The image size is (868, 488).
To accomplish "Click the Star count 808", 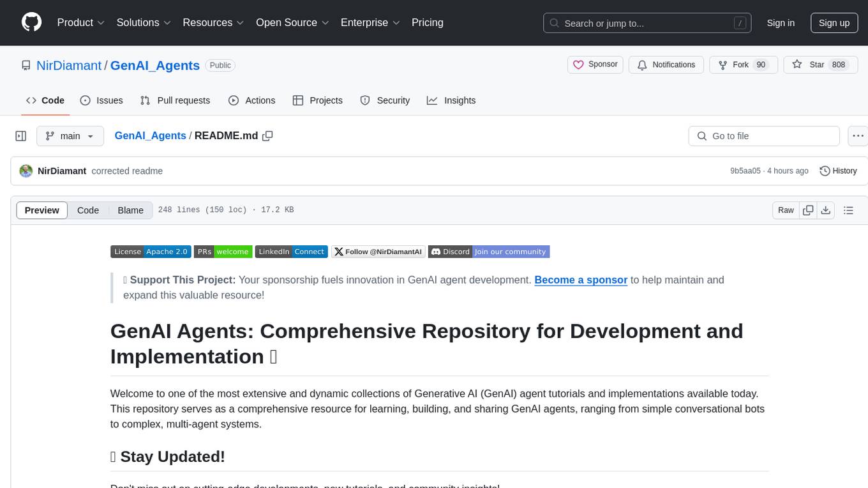I will click(x=839, y=65).
